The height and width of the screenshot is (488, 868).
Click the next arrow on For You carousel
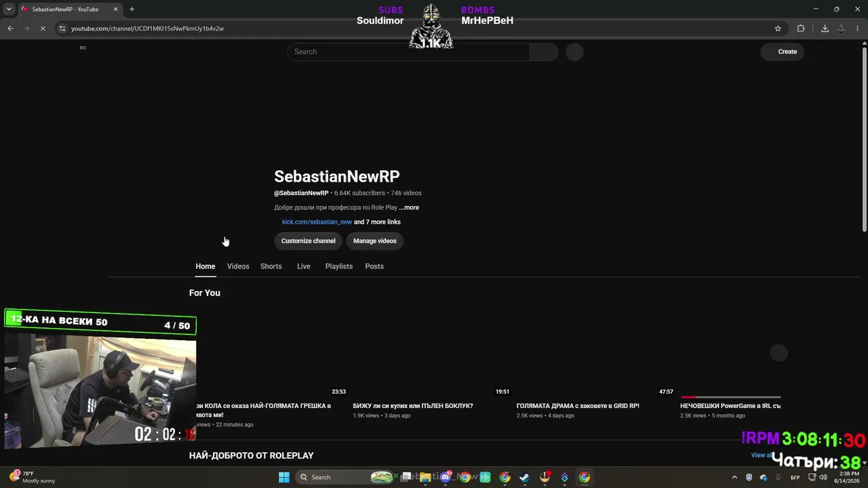coord(778,352)
